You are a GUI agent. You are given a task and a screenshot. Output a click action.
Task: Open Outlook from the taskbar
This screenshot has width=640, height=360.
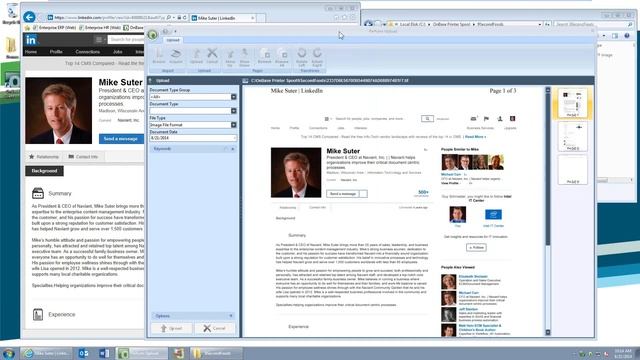[x=83, y=353]
